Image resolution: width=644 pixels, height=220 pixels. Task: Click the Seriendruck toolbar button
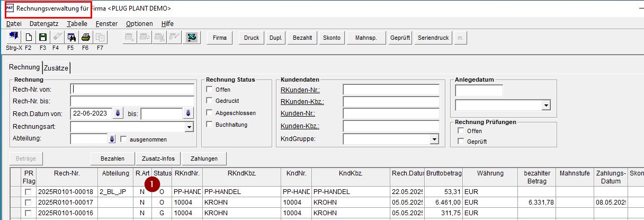click(x=433, y=38)
